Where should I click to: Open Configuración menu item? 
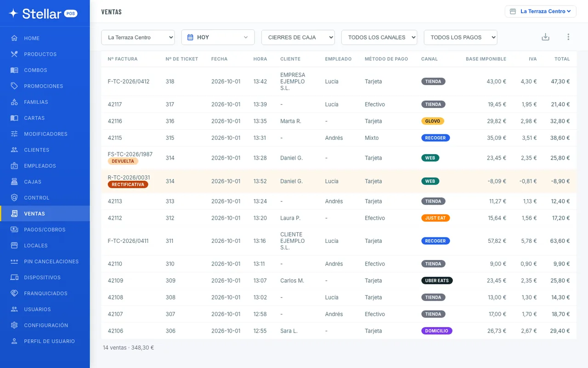(x=45, y=325)
